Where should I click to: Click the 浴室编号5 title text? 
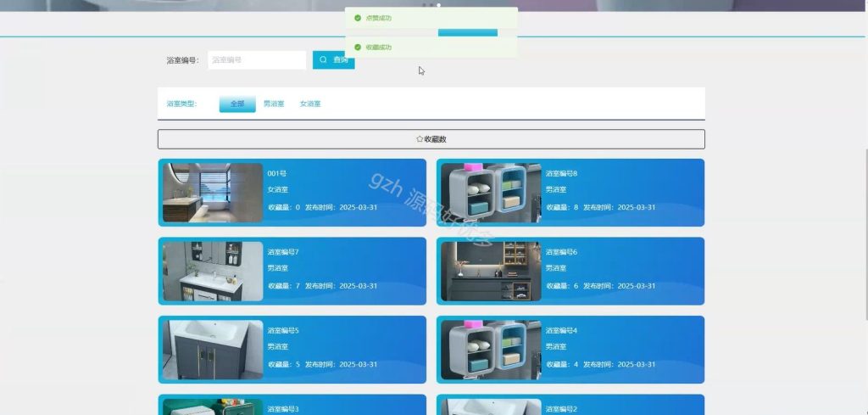point(283,331)
